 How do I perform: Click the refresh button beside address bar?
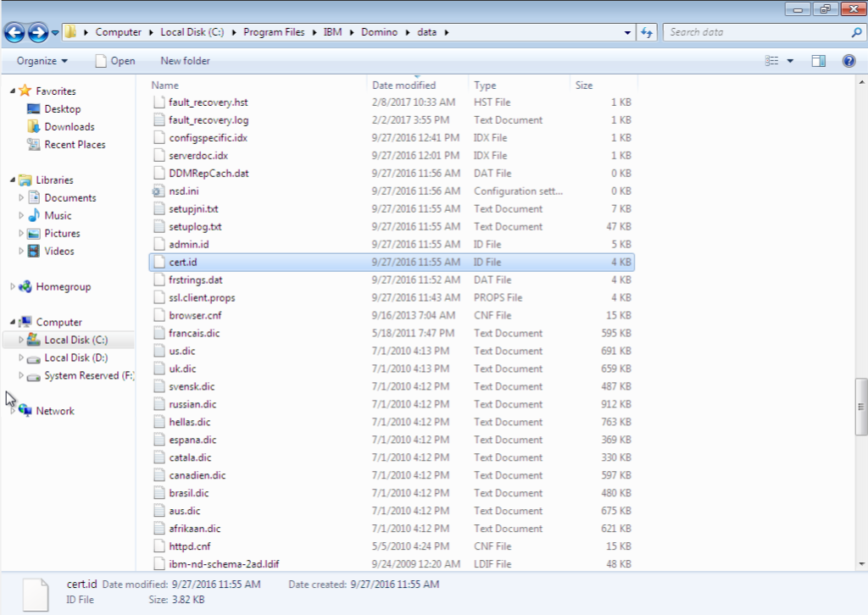[647, 33]
